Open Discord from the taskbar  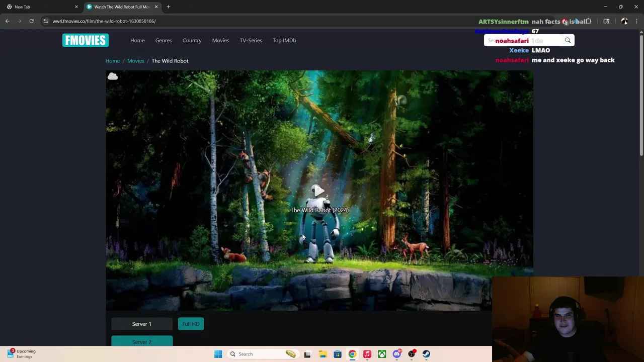click(x=397, y=354)
